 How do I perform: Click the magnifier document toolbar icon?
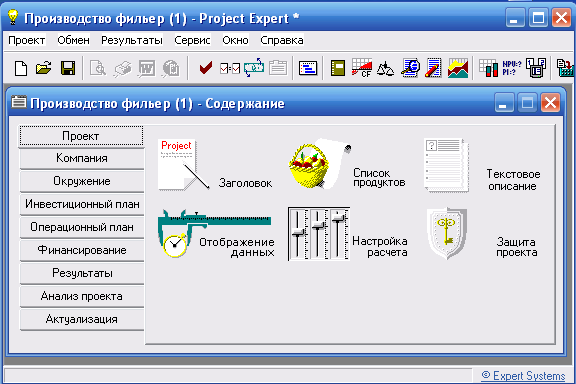410,68
